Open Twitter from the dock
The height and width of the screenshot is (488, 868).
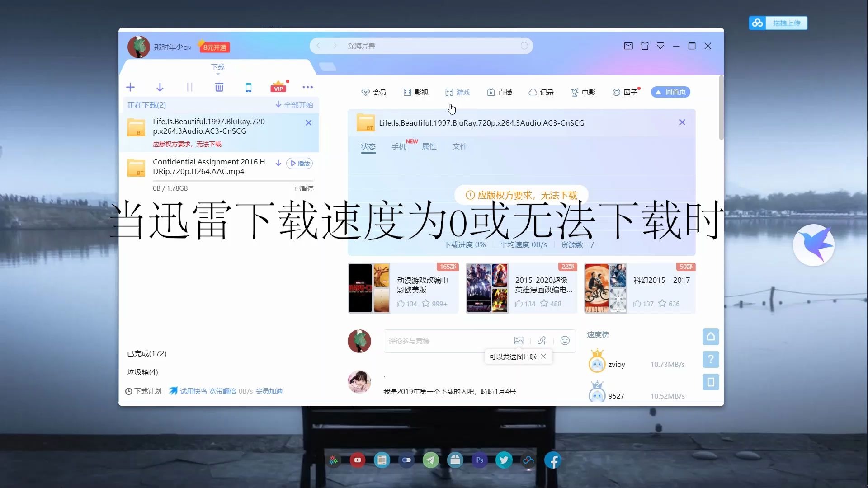pos(504,460)
